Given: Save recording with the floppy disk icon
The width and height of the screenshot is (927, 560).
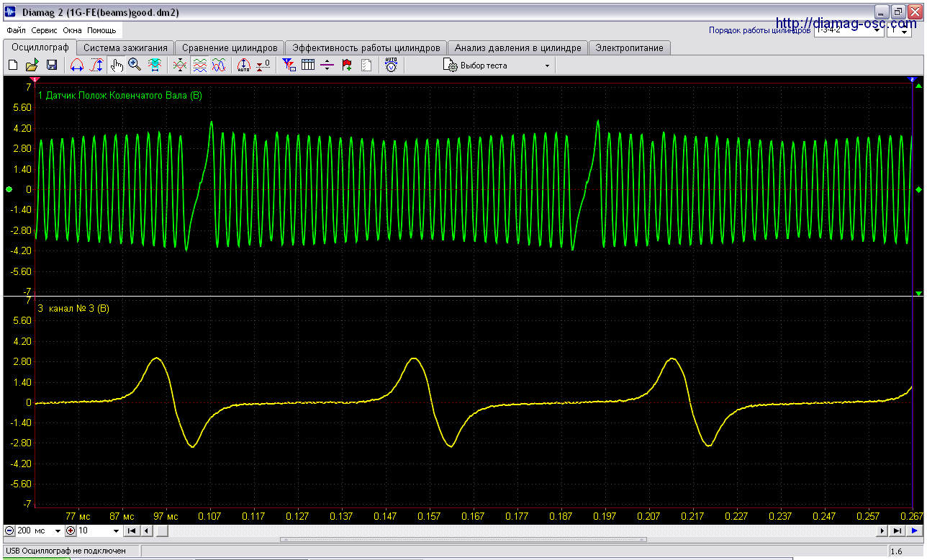Looking at the screenshot, I should [x=52, y=66].
